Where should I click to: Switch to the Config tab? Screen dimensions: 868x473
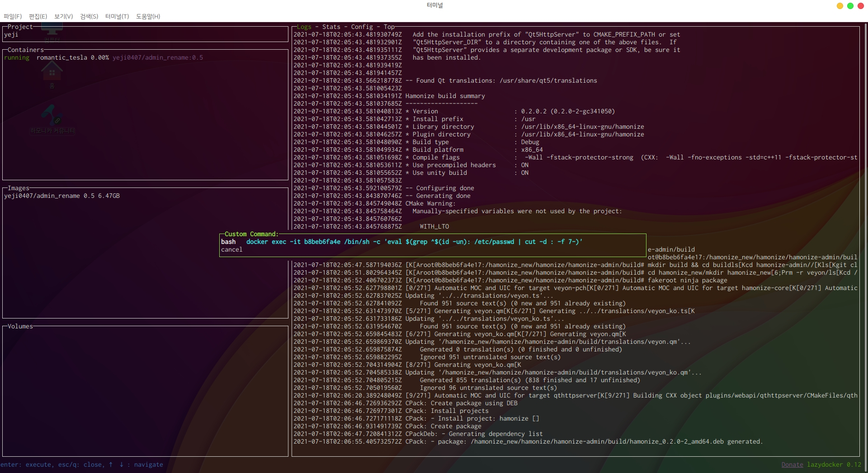coord(362,27)
